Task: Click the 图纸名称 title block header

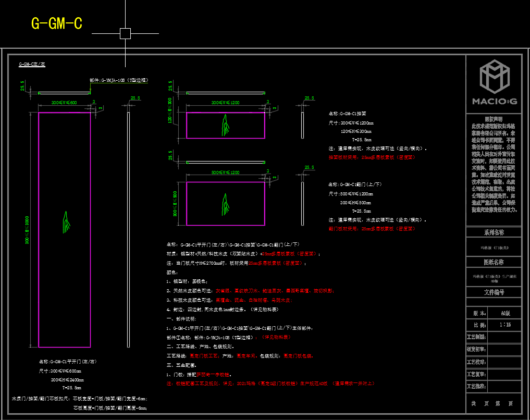Action: pos(494,263)
